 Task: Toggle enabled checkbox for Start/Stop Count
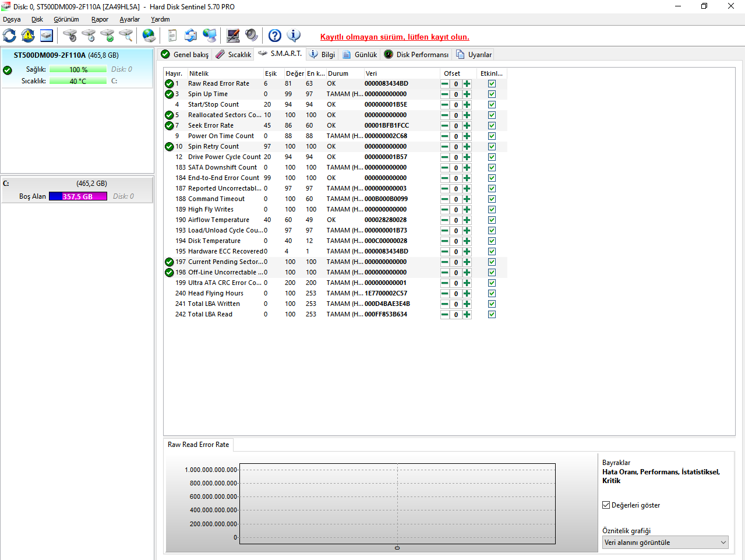pos(492,105)
